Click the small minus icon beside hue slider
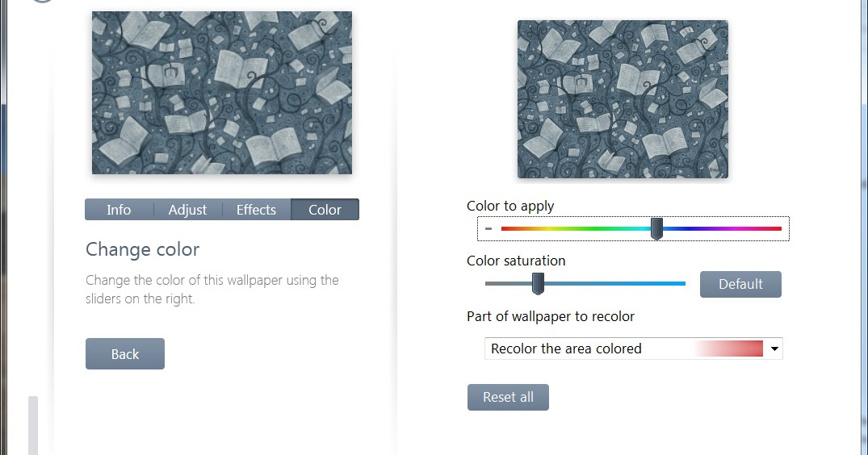This screenshot has height=455, width=868. (489, 228)
